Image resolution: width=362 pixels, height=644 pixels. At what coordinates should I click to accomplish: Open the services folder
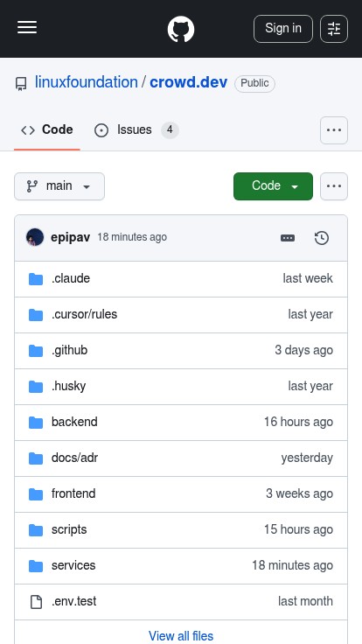tap(73, 565)
